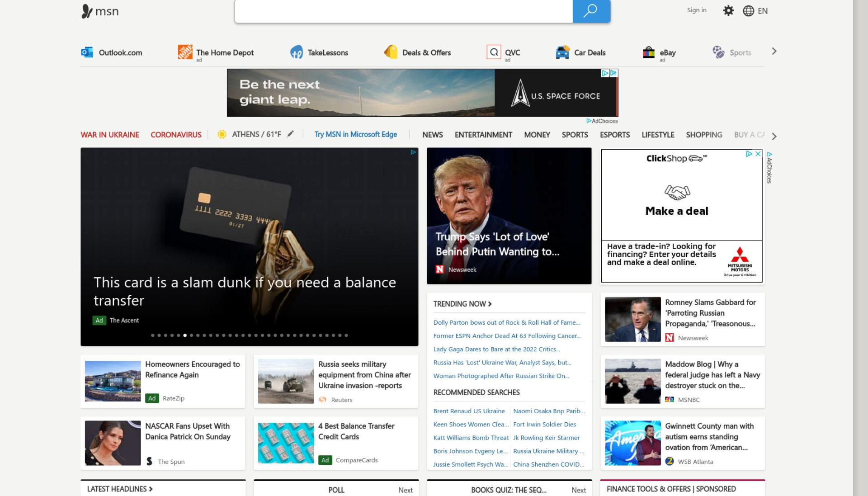
Task: Open the ENTERTAINMENT category
Action: [483, 135]
